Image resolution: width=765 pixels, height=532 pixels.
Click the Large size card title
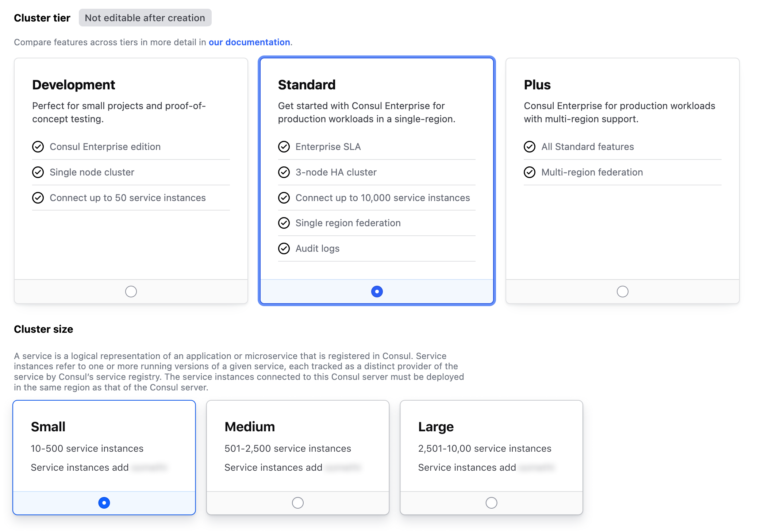coord(436,427)
